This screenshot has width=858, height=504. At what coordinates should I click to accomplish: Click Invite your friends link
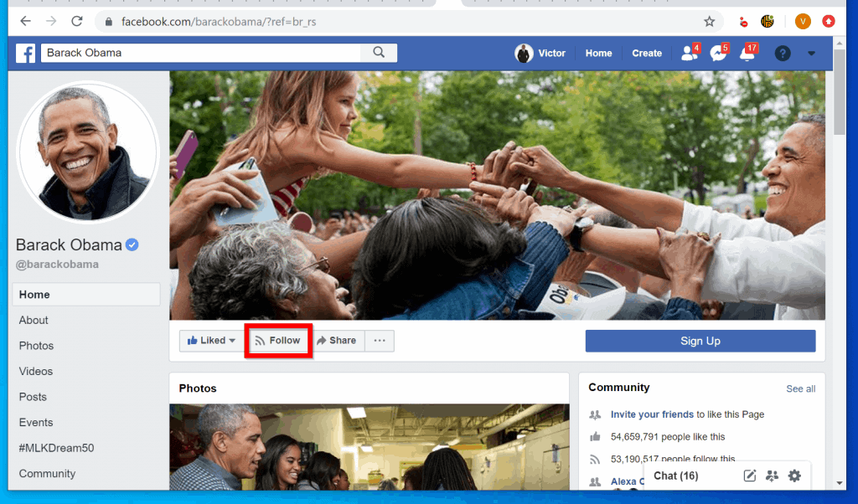(652, 414)
